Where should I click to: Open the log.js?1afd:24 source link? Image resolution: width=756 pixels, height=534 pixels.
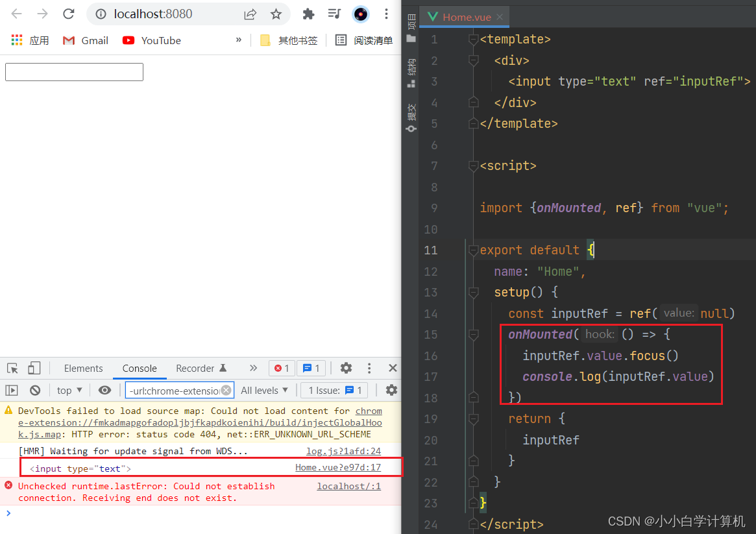point(344,451)
